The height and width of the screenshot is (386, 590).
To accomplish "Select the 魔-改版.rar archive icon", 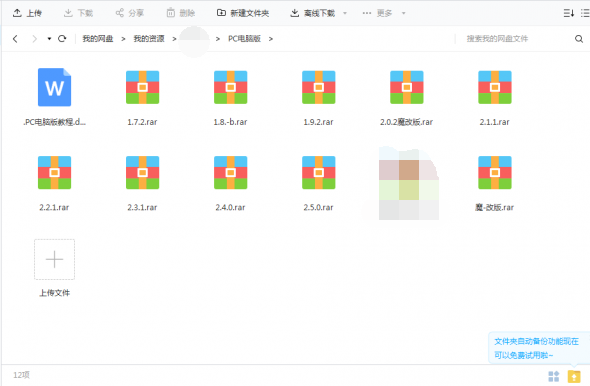I will 495,172.
